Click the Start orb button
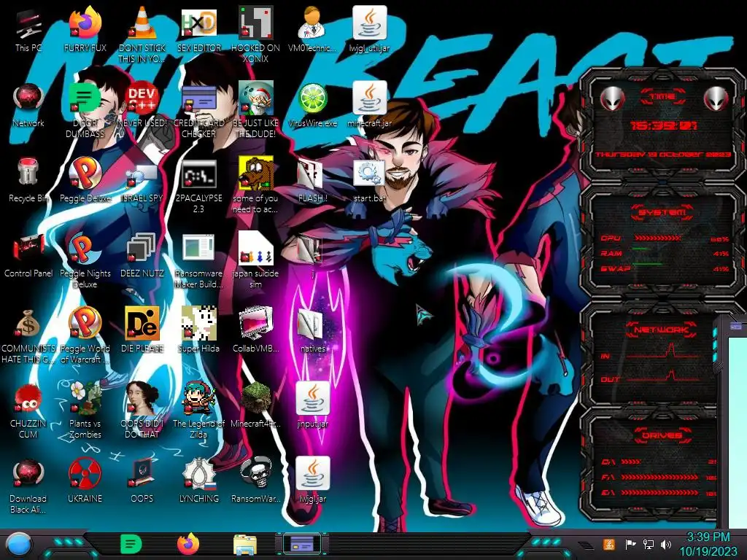Viewport: 747px width, 560px height. pos(18,545)
